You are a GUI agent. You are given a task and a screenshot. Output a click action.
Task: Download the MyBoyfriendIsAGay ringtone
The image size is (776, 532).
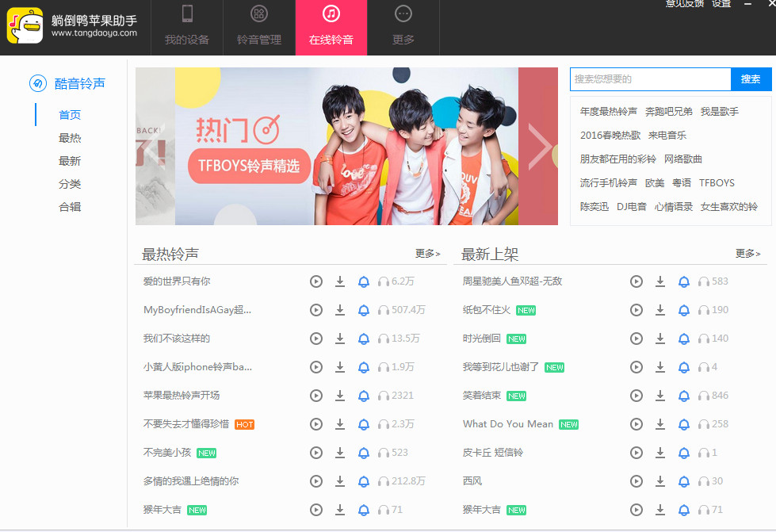pos(340,310)
